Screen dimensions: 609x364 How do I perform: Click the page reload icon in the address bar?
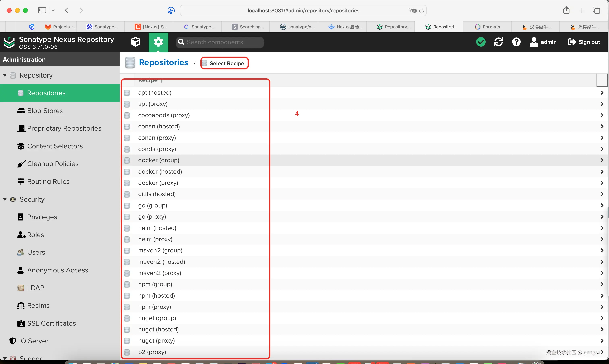(x=421, y=10)
